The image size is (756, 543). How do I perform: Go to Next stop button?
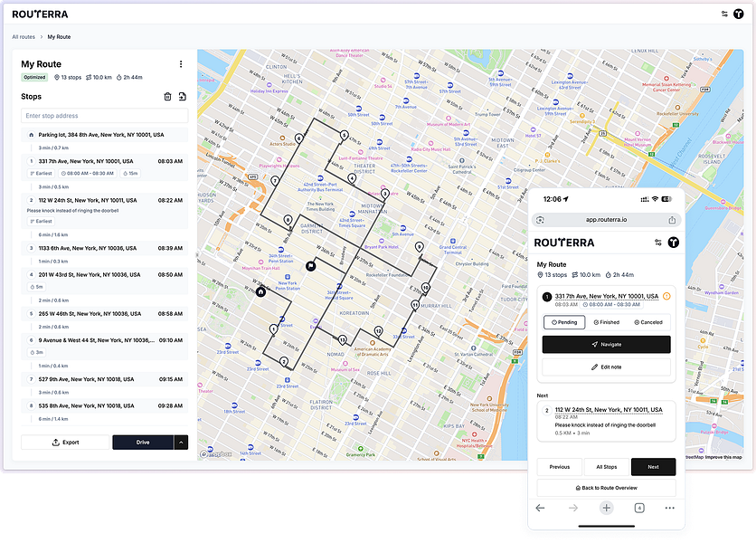(653, 467)
